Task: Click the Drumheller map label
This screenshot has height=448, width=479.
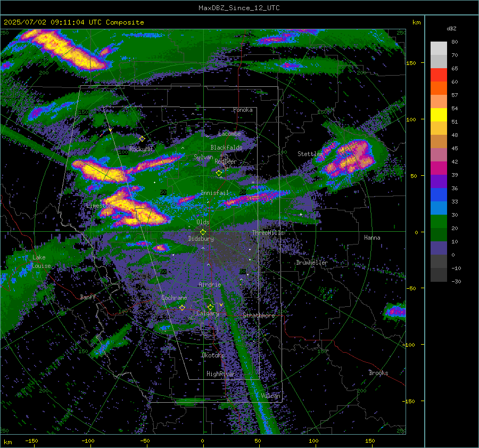Action: [312, 263]
